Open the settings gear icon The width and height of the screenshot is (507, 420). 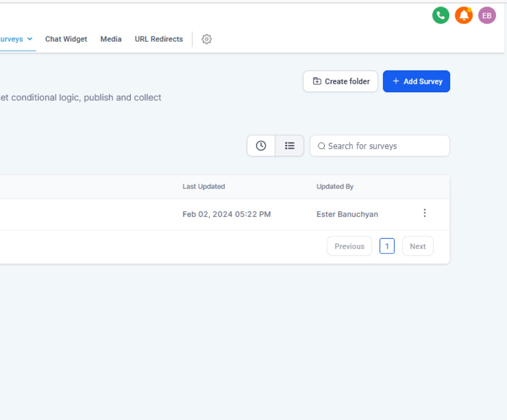click(206, 39)
